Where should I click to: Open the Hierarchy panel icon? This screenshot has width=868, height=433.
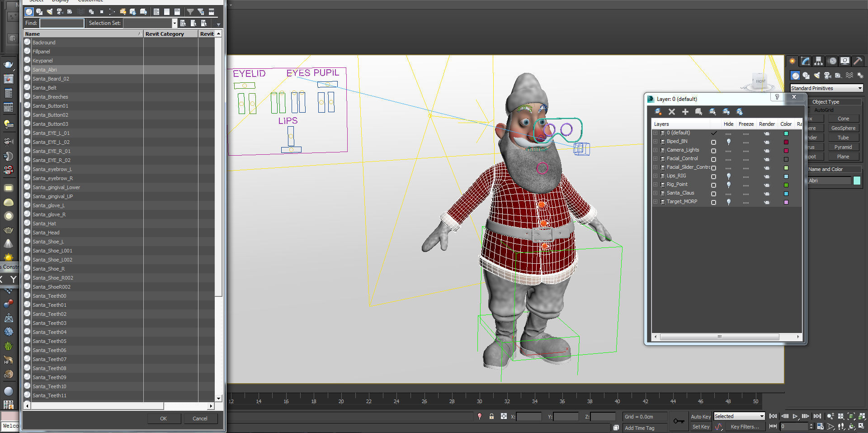point(819,61)
